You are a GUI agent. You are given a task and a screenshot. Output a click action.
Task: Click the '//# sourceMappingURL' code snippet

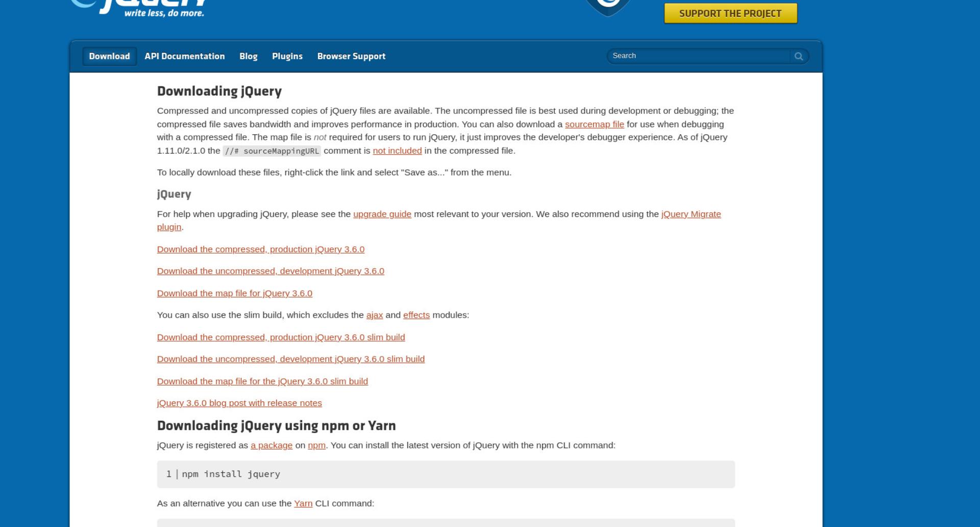click(272, 151)
